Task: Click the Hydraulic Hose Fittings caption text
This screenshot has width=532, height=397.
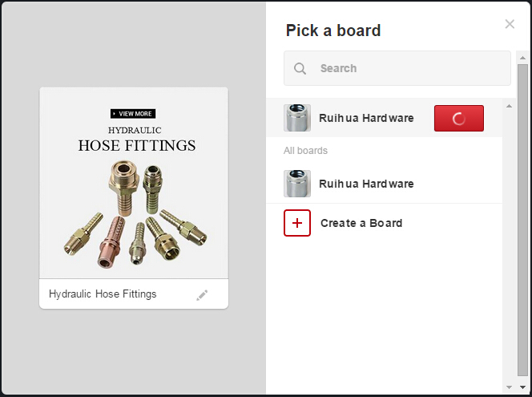Action: [103, 294]
